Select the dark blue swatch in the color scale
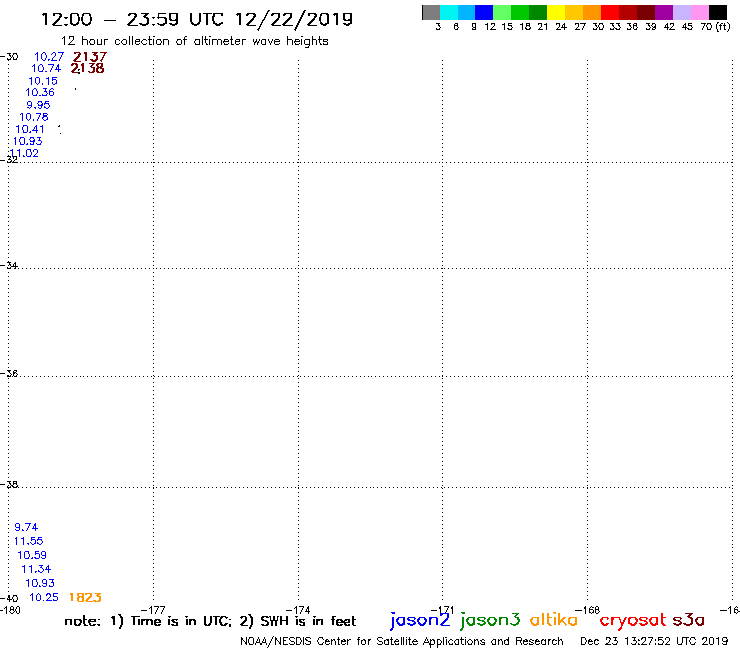Image resolution: width=740 pixels, height=650 pixels. (x=484, y=13)
